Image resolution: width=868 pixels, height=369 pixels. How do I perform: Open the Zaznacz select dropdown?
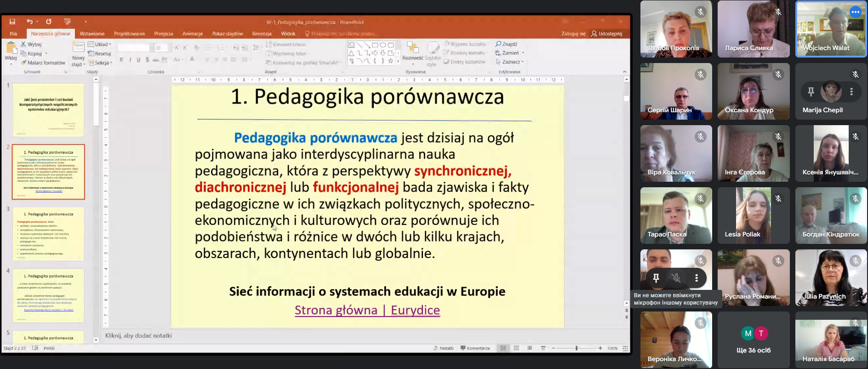point(510,62)
